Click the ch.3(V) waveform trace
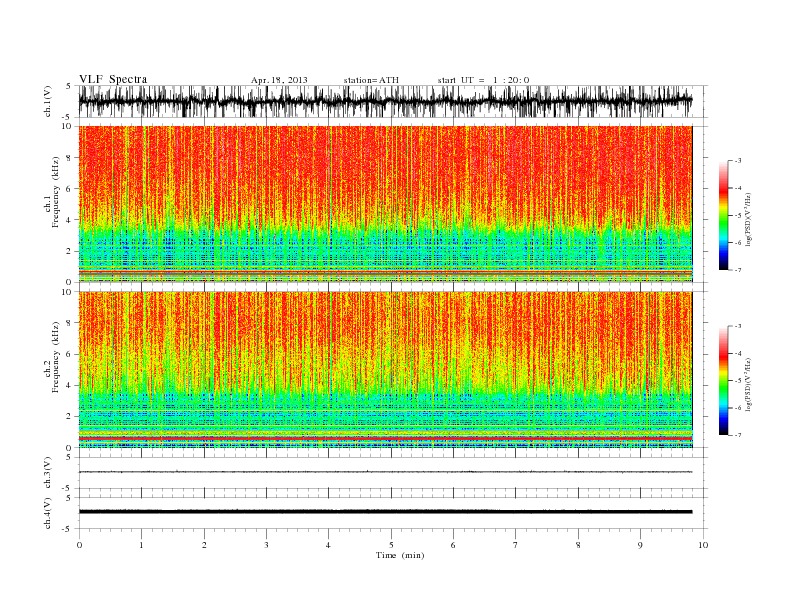The height and width of the screenshot is (612, 792). point(385,472)
